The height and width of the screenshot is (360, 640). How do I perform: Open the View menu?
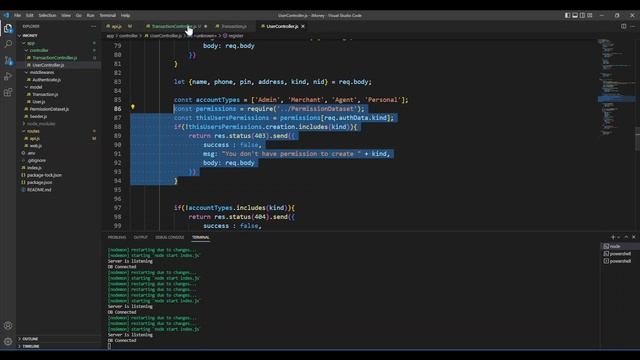(66, 15)
